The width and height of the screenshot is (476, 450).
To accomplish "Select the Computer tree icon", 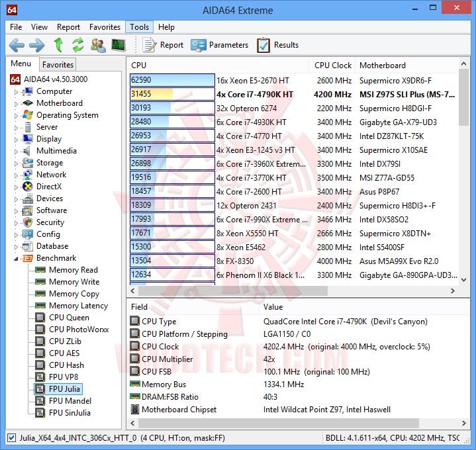I will click(x=28, y=91).
